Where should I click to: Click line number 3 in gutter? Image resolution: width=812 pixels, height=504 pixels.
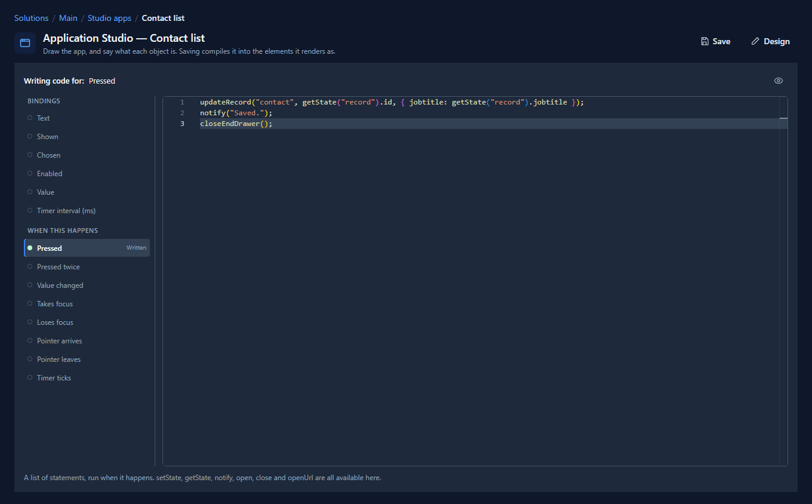coord(182,124)
